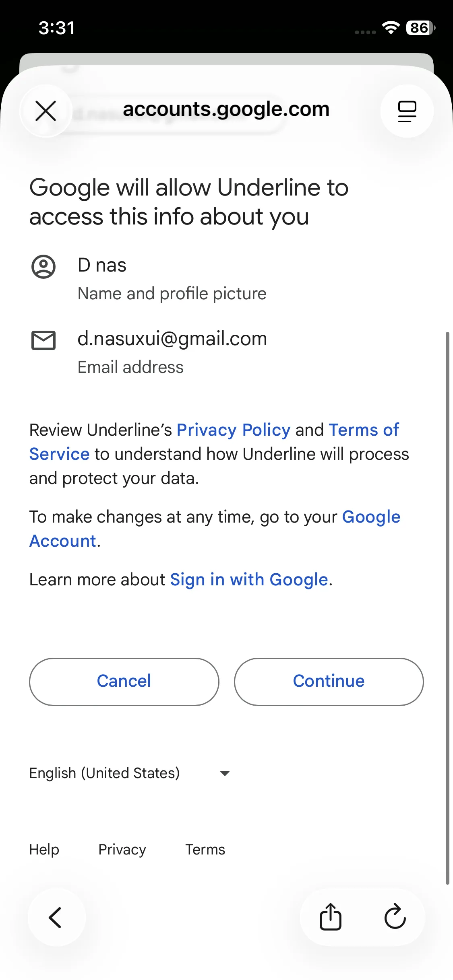The image size is (453, 980).
Task: Open the English (United States) language dropdown
Action: pyautogui.click(x=105, y=773)
